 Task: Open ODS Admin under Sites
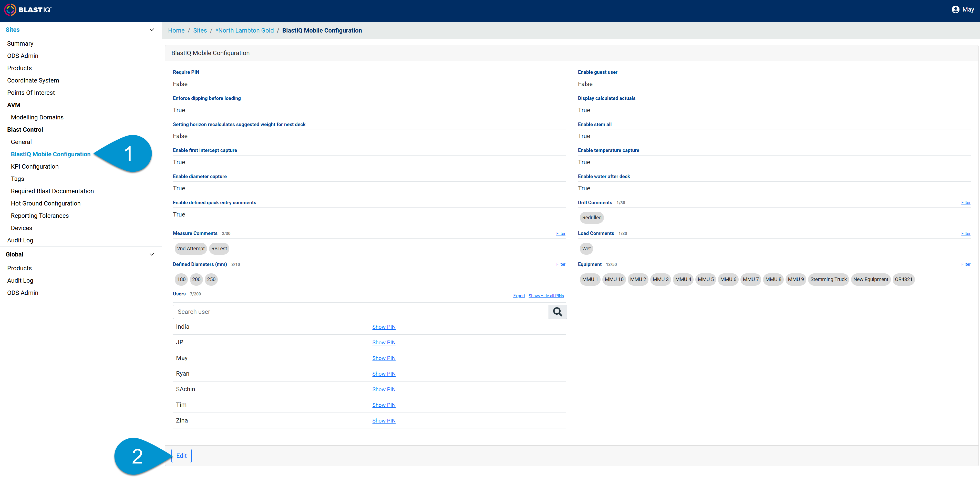(23, 56)
